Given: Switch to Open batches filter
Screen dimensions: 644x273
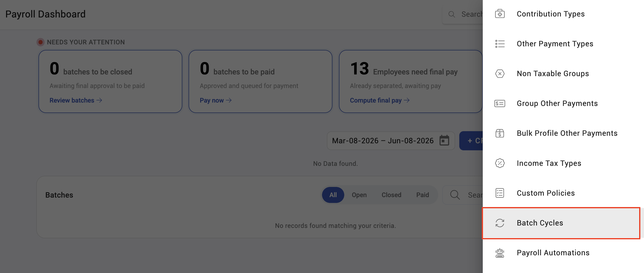Looking at the screenshot, I should 359,195.
